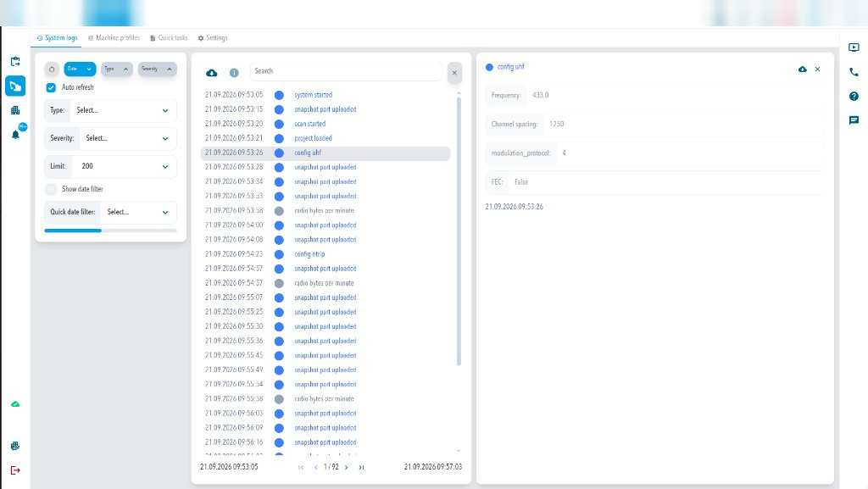This screenshot has width=868, height=489.
Task: Switch to the Settings tab
Action: pyautogui.click(x=213, y=37)
